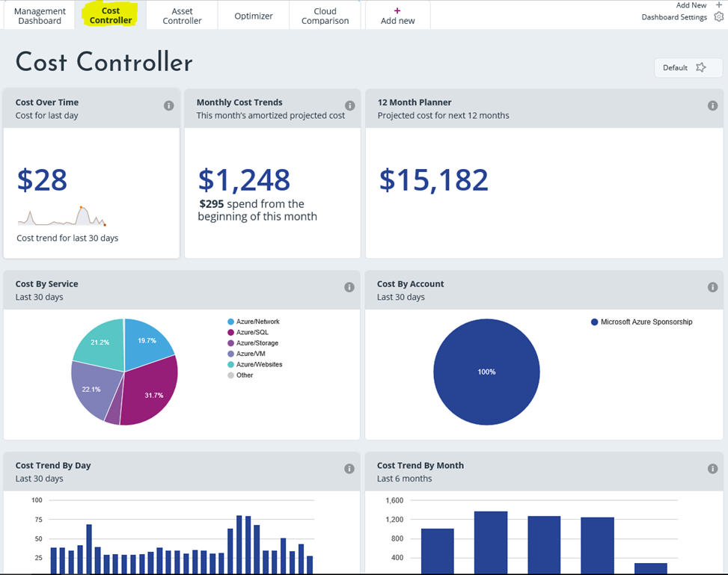Screen dimensions: 728x575
Task: Toggle Azure/Network legend swatch
Action: click(x=230, y=322)
